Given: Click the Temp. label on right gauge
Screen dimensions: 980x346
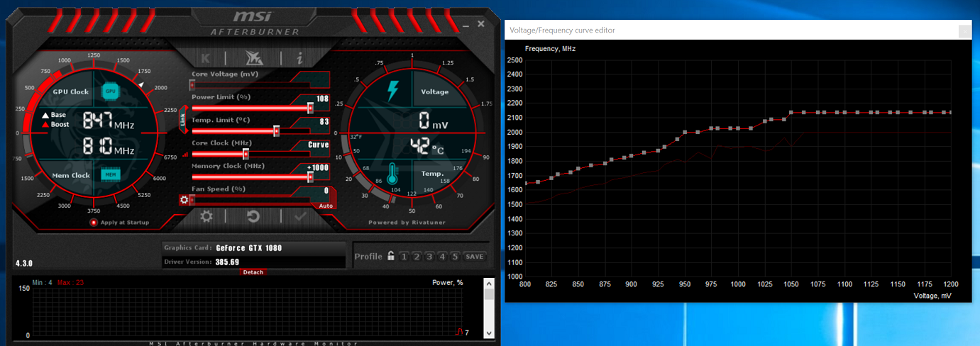Looking at the screenshot, I should [433, 174].
